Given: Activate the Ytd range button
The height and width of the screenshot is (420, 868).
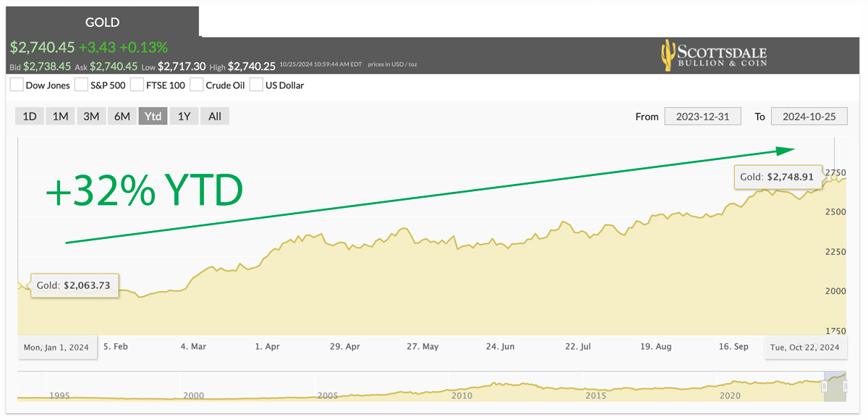Looking at the screenshot, I should [153, 116].
